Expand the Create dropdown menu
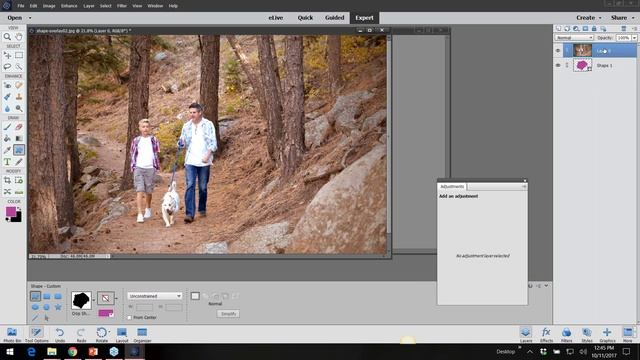 [589, 18]
